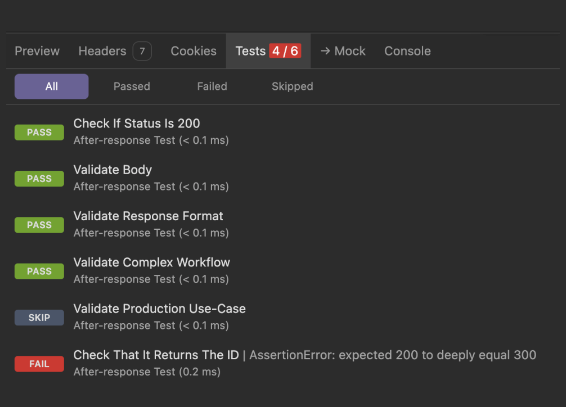
Task: Click PASS badge for Validate Response Format
Action: coord(39,225)
